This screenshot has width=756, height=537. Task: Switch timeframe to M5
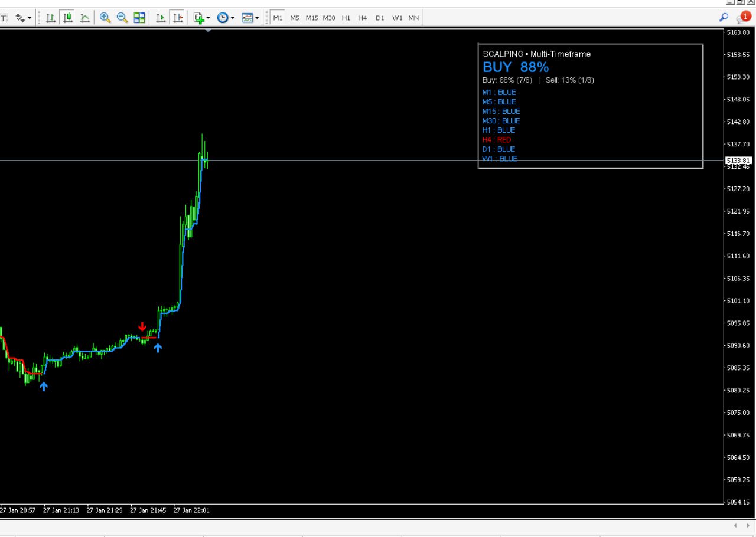pyautogui.click(x=295, y=18)
